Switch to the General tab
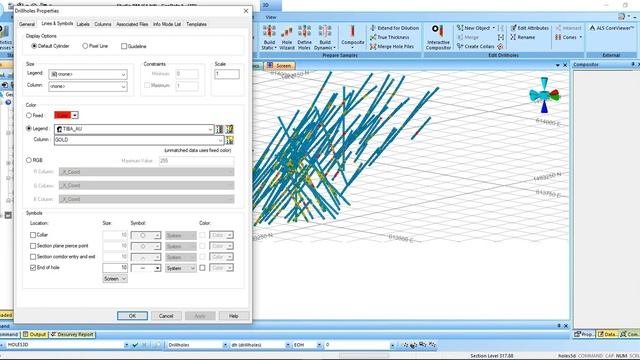The width and height of the screenshot is (640, 360). (x=27, y=24)
